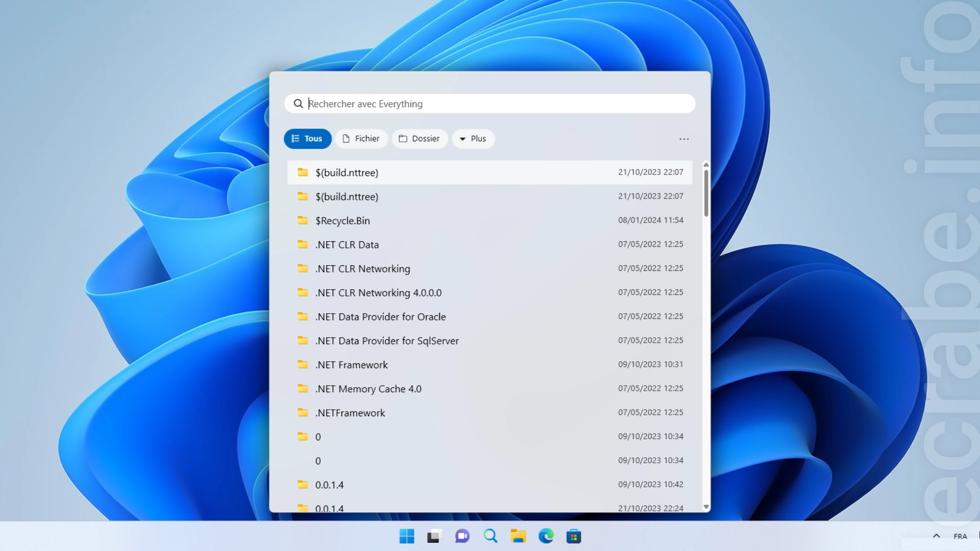Click folder icon of .NET Data Provider for SqlServer
This screenshot has height=551, width=980.
303,340
